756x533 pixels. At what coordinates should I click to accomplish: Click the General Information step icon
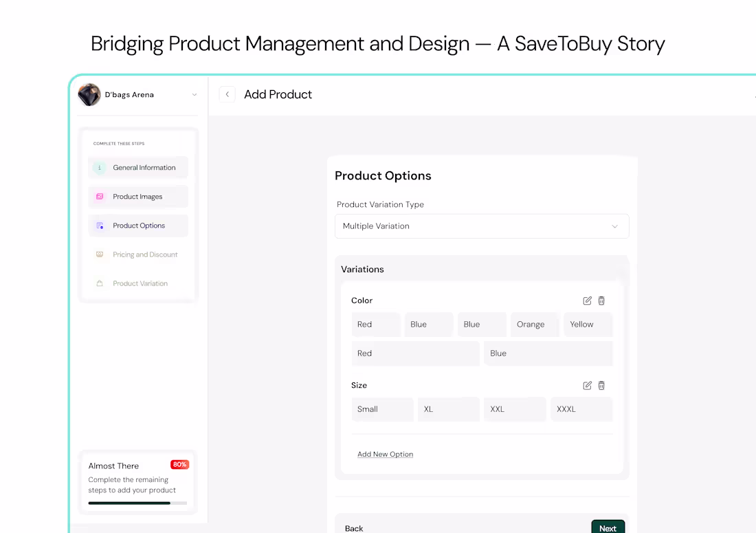tap(100, 167)
